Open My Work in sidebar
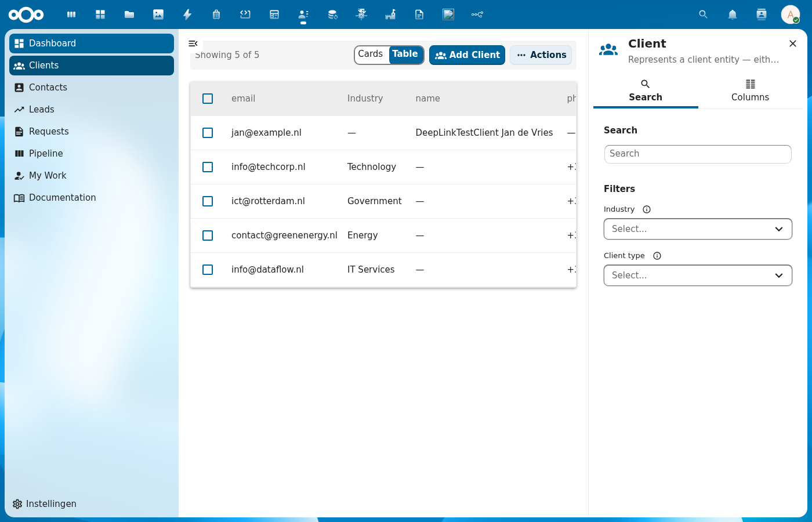This screenshot has height=522, width=812. tap(92, 176)
